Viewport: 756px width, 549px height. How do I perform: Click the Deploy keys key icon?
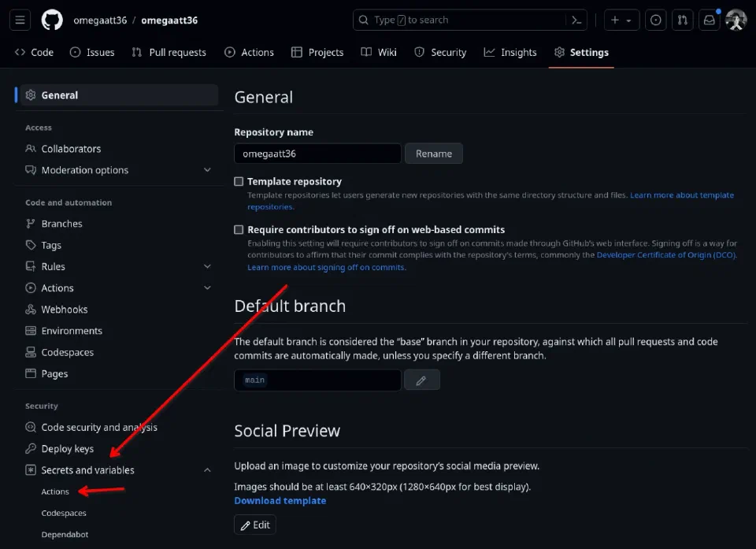coord(31,449)
